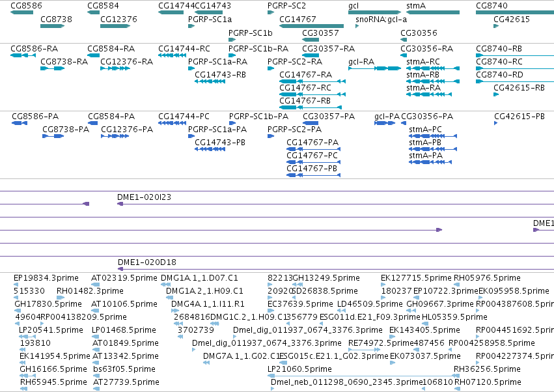Select the CG8584 gene feature

pyautogui.click(x=94, y=12)
